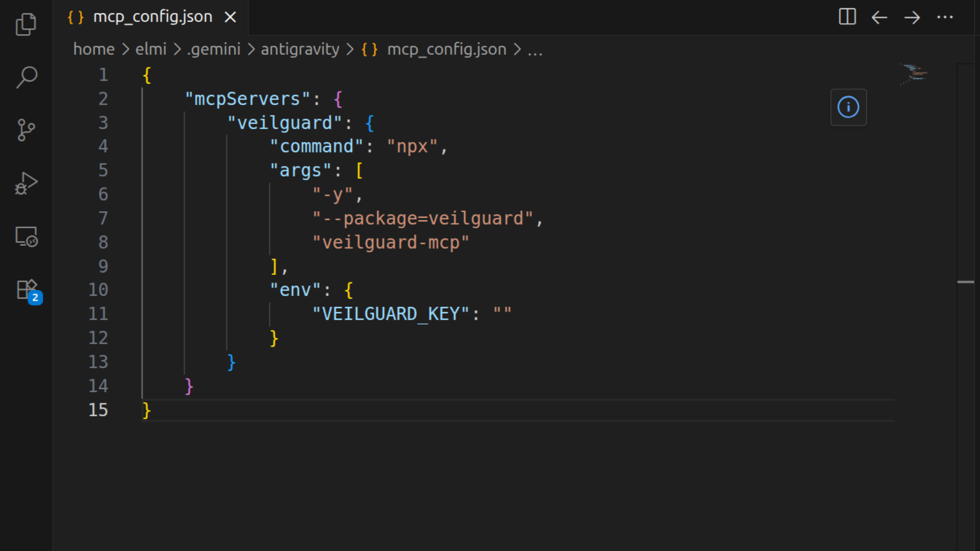Click the .gemini breadcrumb segment

tap(213, 49)
